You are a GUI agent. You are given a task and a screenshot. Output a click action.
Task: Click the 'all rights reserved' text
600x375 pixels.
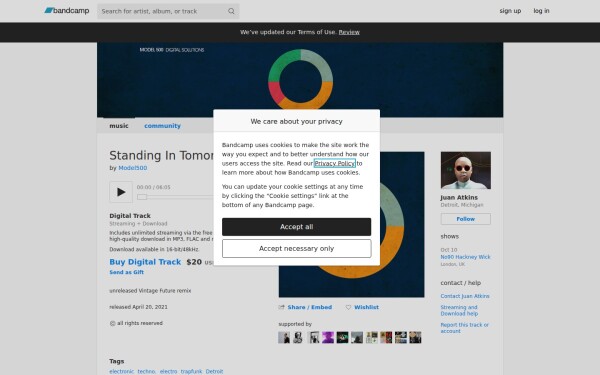(x=140, y=323)
